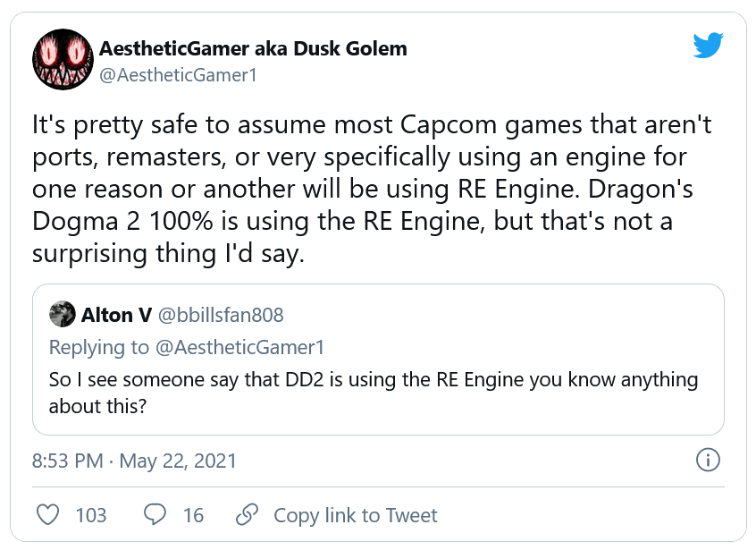Screen dimensions: 756x550
Task: Like the tweet with the heart icon
Action: [x=50, y=515]
